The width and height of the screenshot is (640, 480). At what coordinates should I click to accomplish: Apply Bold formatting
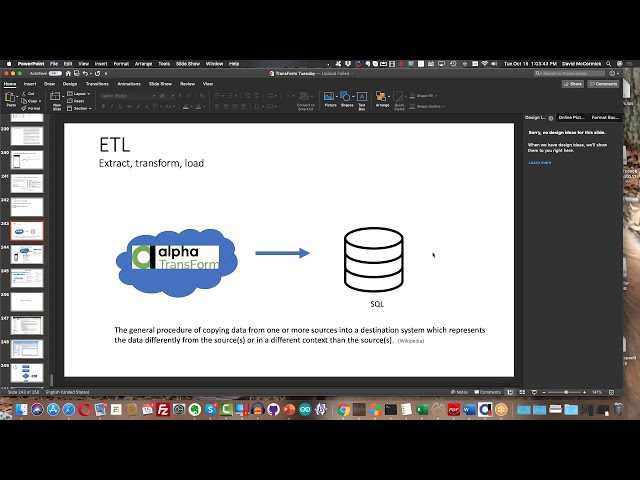[103, 107]
